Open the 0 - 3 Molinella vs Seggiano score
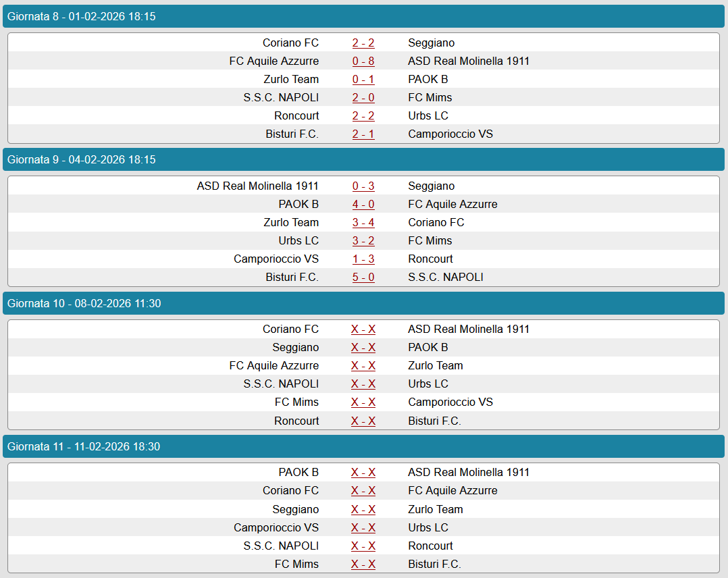The image size is (728, 578). coord(363,186)
